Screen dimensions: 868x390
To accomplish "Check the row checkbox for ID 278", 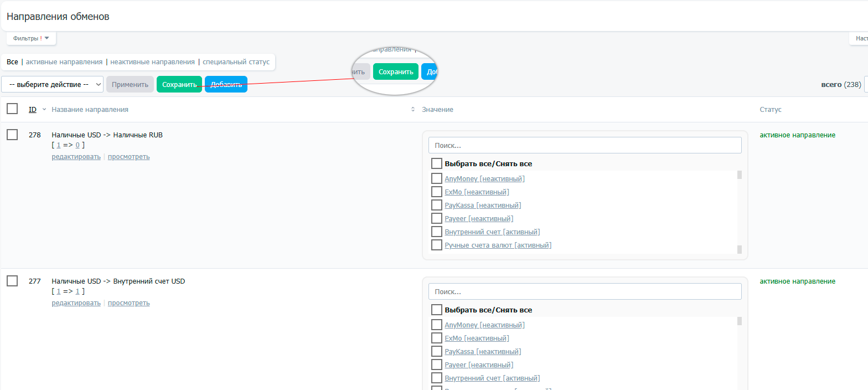I will (12, 135).
